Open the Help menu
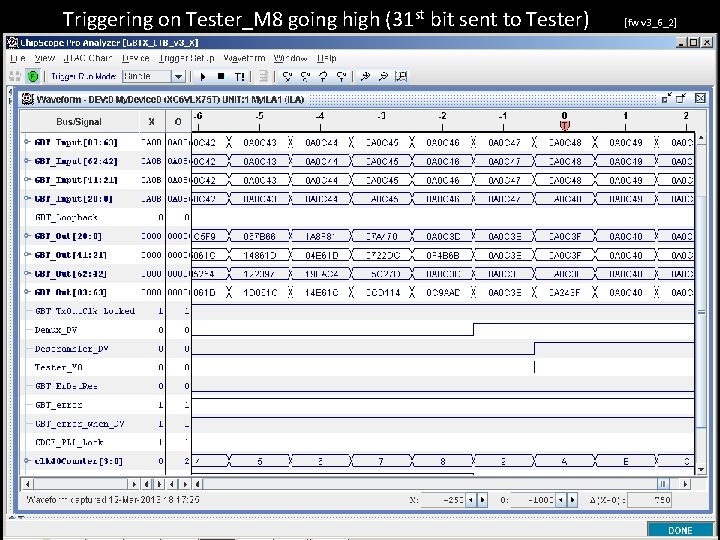The image size is (720, 540). click(326, 58)
